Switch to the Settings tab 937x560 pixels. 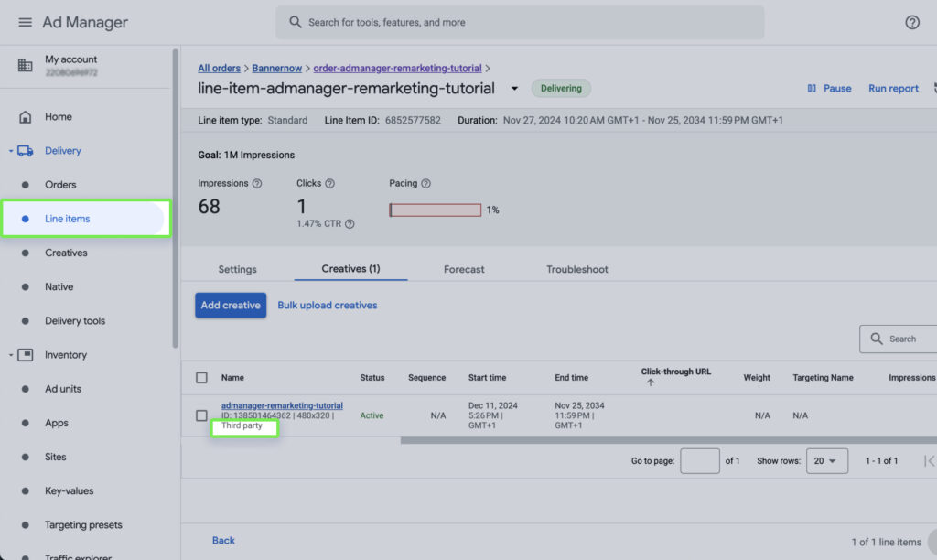[x=237, y=270]
